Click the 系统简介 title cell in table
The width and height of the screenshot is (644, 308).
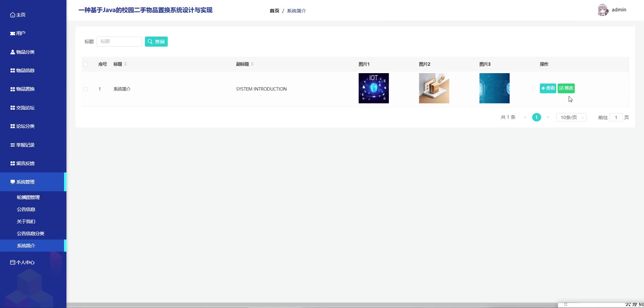pyautogui.click(x=122, y=89)
